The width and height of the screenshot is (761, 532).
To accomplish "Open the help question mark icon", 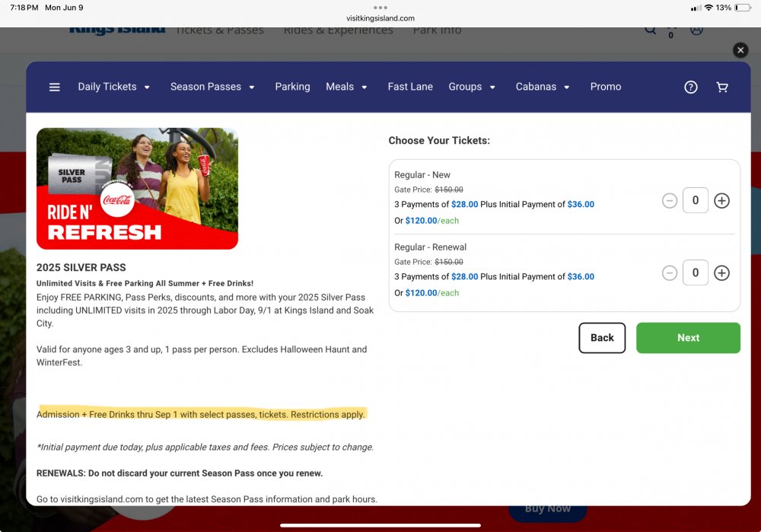I will click(691, 87).
